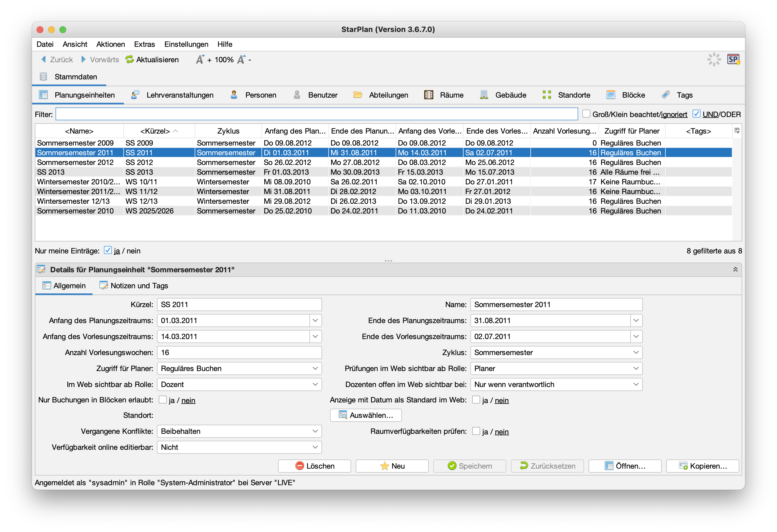
Task: Uncheck the Nur meine Einträge checkbox
Action: 108,251
